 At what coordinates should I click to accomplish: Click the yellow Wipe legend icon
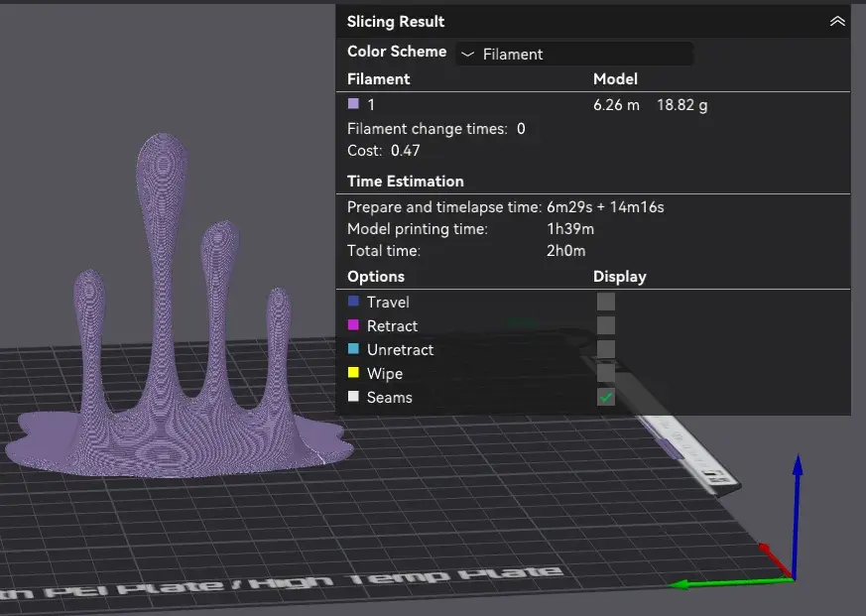pos(354,373)
